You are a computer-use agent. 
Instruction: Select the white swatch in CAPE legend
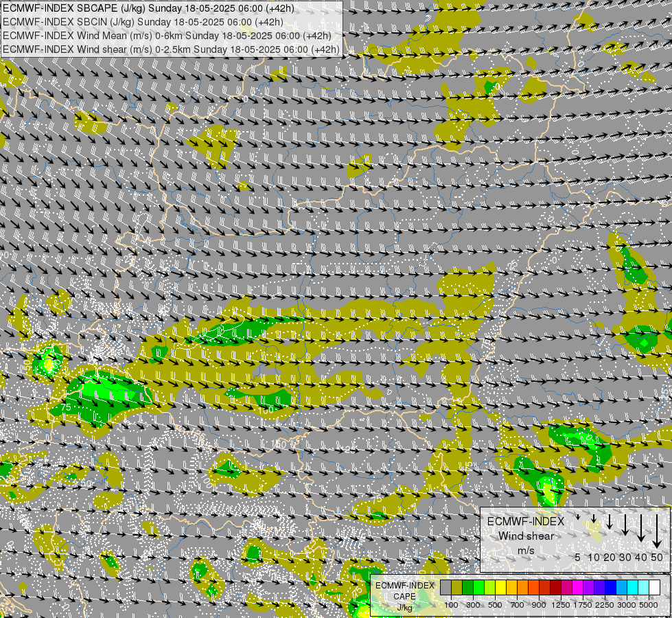pyautogui.click(x=655, y=588)
